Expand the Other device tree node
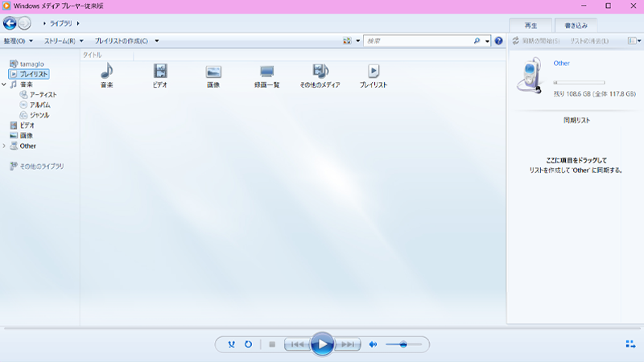644x362 pixels. click(x=5, y=146)
